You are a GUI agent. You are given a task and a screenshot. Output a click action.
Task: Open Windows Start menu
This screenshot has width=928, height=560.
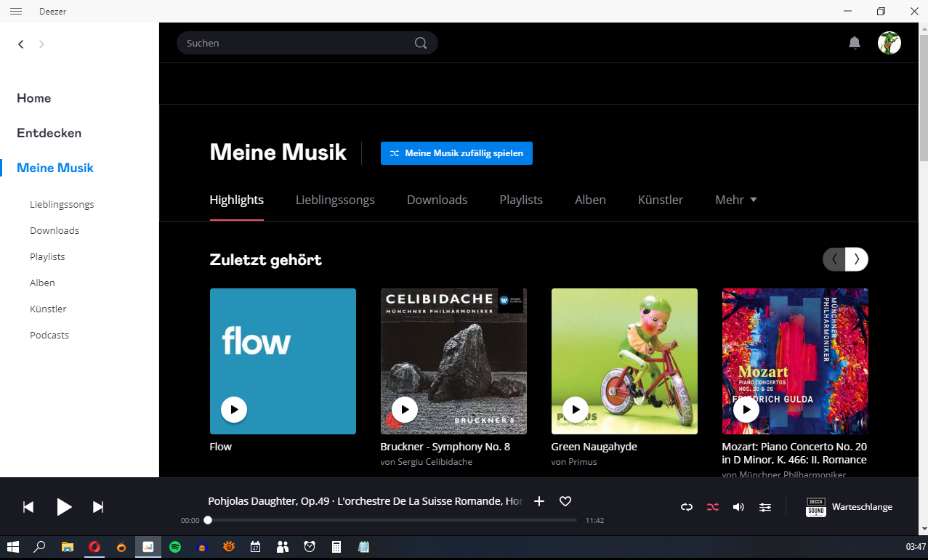click(12, 547)
